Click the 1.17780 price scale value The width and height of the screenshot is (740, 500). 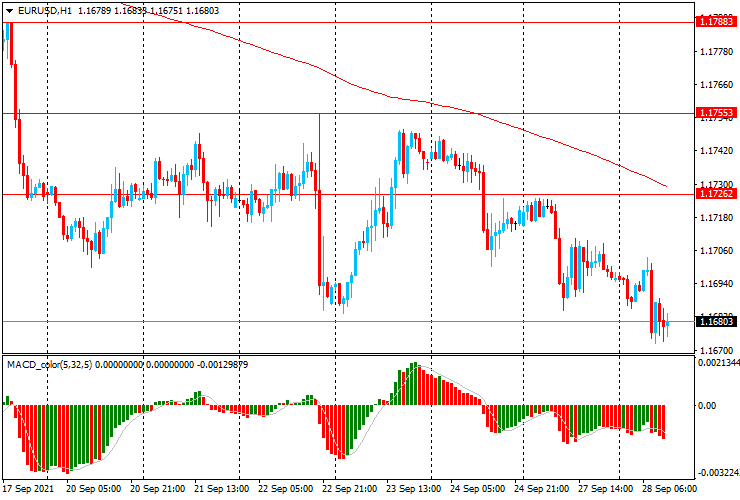[717, 51]
